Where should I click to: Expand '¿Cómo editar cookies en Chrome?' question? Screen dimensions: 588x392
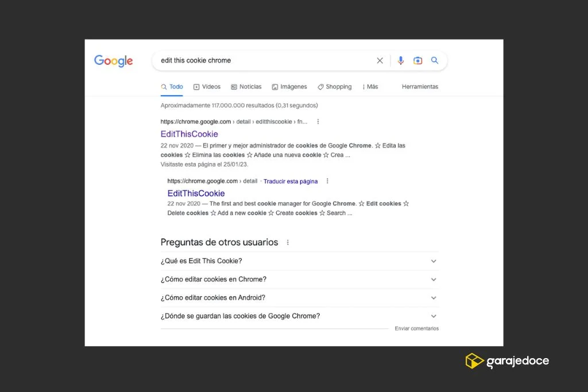point(299,280)
